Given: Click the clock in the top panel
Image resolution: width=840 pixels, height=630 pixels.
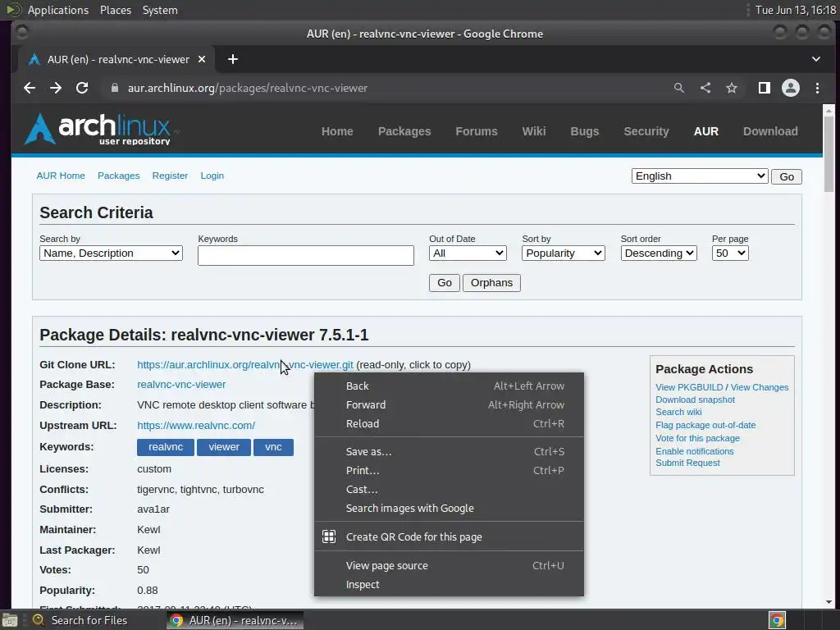Looking at the screenshot, I should tap(796, 10).
